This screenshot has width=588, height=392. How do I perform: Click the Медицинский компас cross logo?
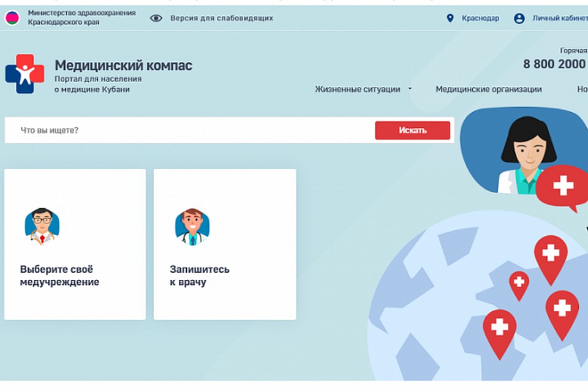pyautogui.click(x=24, y=74)
